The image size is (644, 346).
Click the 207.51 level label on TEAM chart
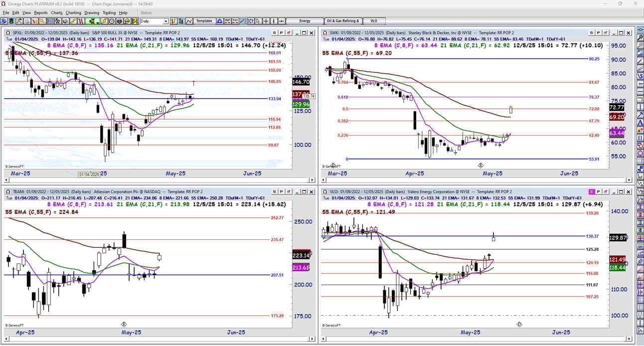(x=277, y=275)
